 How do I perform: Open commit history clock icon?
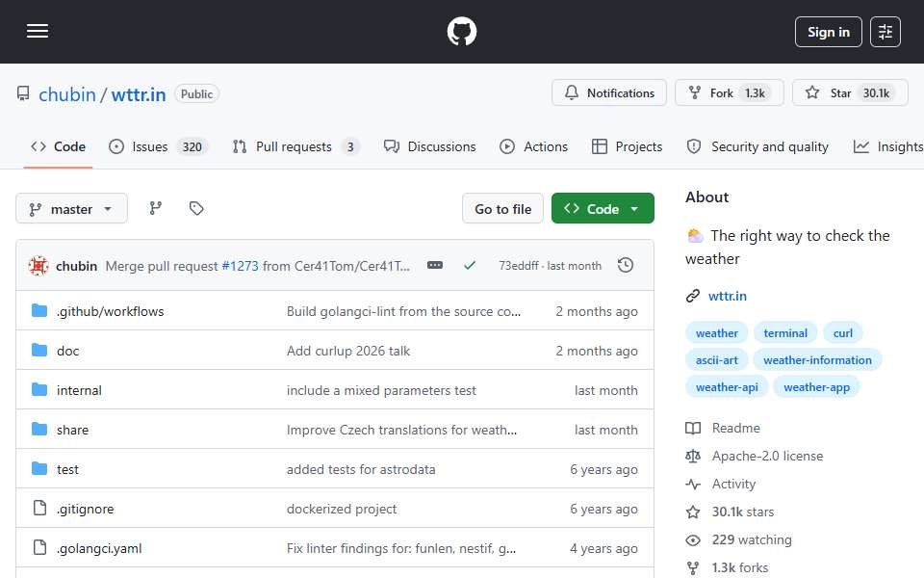(626, 266)
